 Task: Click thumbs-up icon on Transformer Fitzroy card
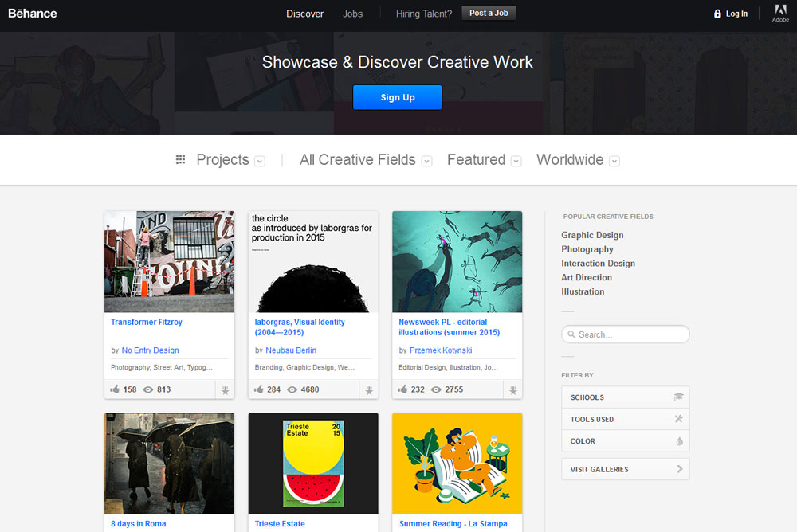pyautogui.click(x=115, y=389)
